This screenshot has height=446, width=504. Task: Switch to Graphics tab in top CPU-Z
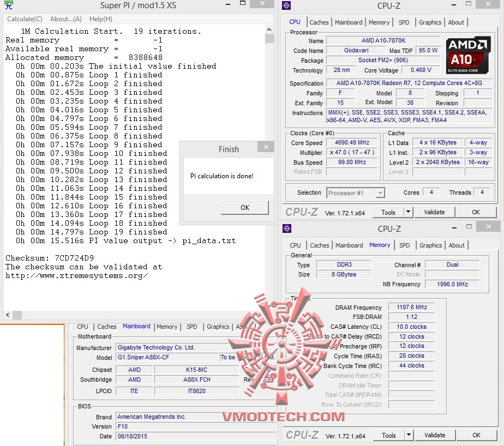pyautogui.click(x=430, y=22)
